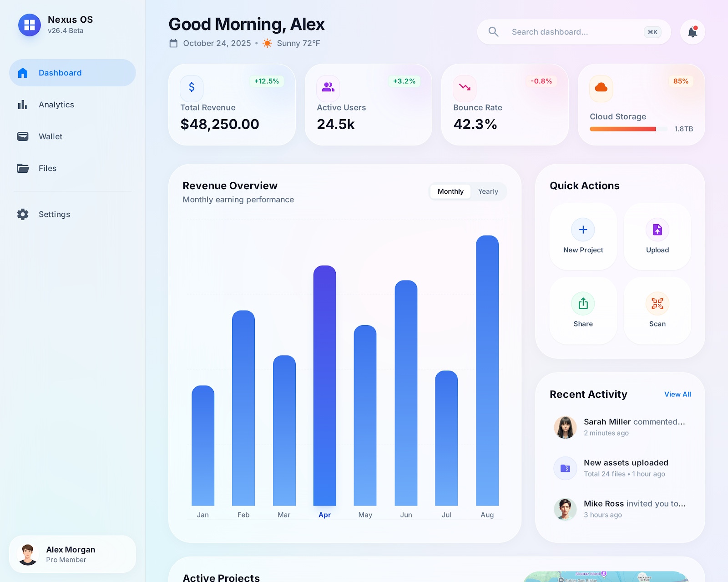
Task: Click the New Project plus icon
Action: click(x=583, y=230)
